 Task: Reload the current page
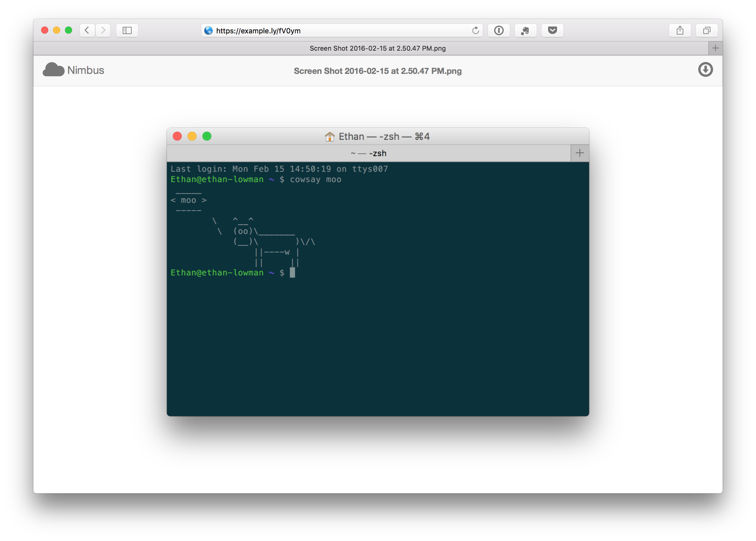tap(475, 30)
